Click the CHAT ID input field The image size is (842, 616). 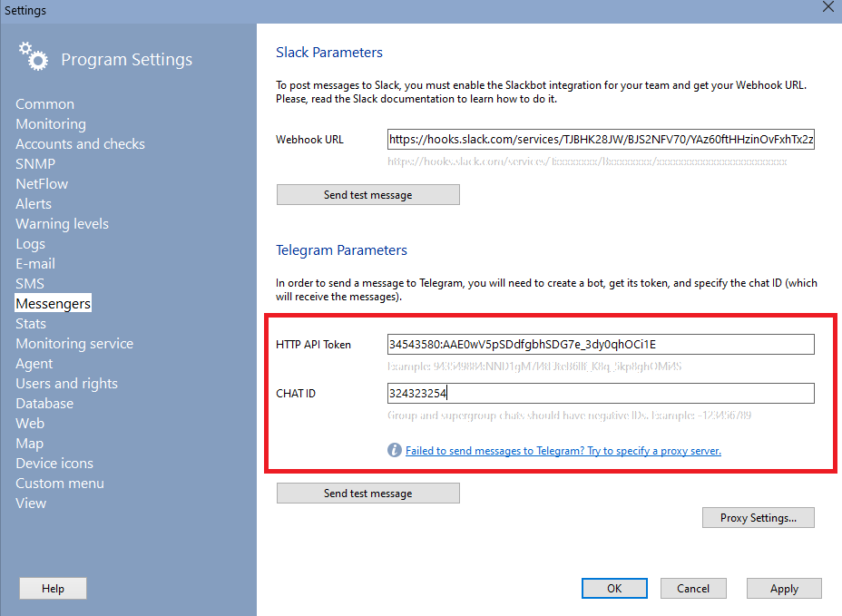click(x=601, y=393)
